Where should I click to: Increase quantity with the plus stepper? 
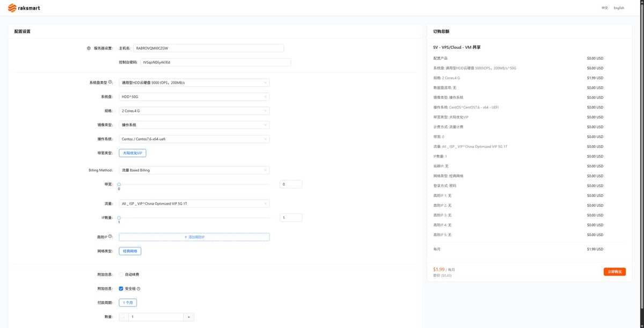188,317
